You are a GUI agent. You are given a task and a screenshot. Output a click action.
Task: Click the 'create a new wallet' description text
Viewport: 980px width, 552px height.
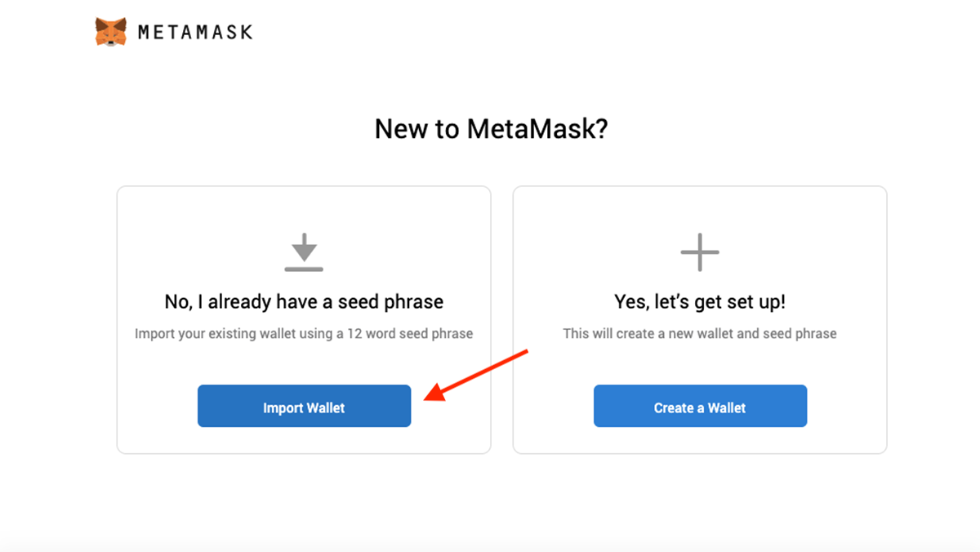(x=700, y=333)
